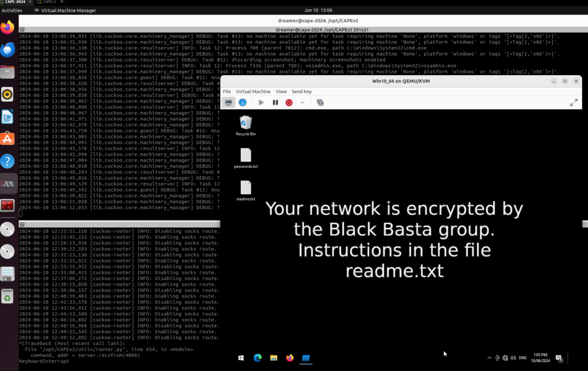Switch VM viewer to fullscreen mode
The width and height of the screenshot is (588, 371).
pos(574,102)
